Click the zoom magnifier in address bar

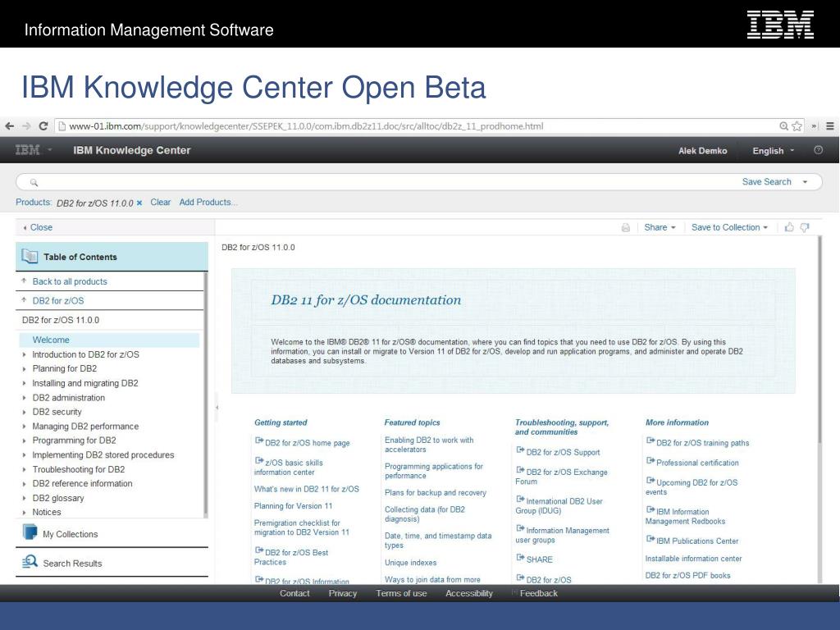click(783, 126)
